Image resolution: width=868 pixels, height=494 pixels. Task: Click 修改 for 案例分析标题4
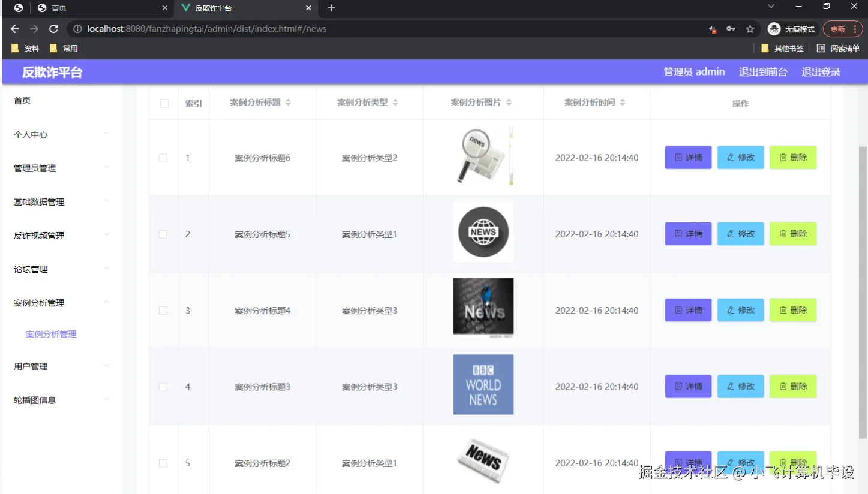coord(741,310)
